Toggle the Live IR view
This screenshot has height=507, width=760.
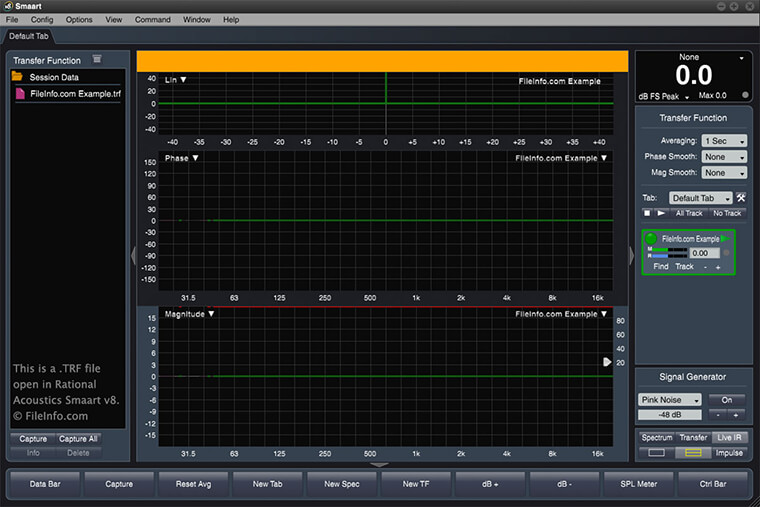click(729, 437)
